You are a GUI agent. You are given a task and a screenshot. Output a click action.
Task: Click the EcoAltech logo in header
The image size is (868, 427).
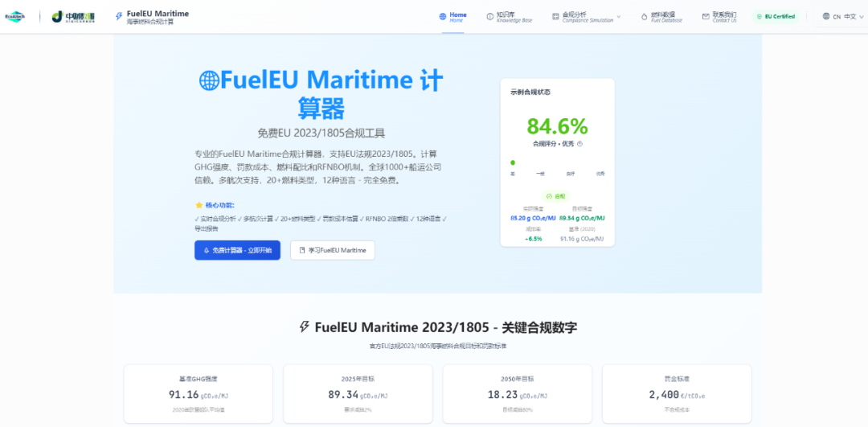coord(15,17)
